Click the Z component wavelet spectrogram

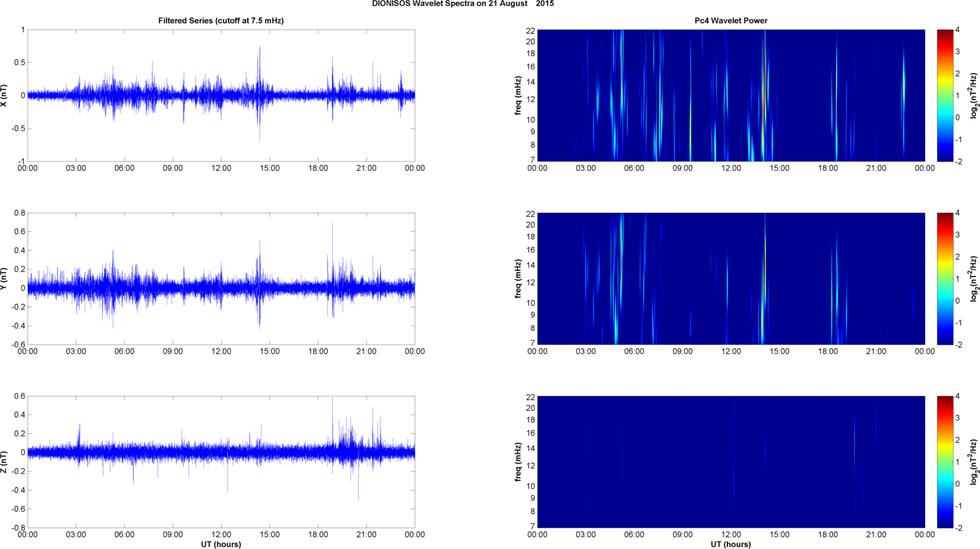(731, 462)
